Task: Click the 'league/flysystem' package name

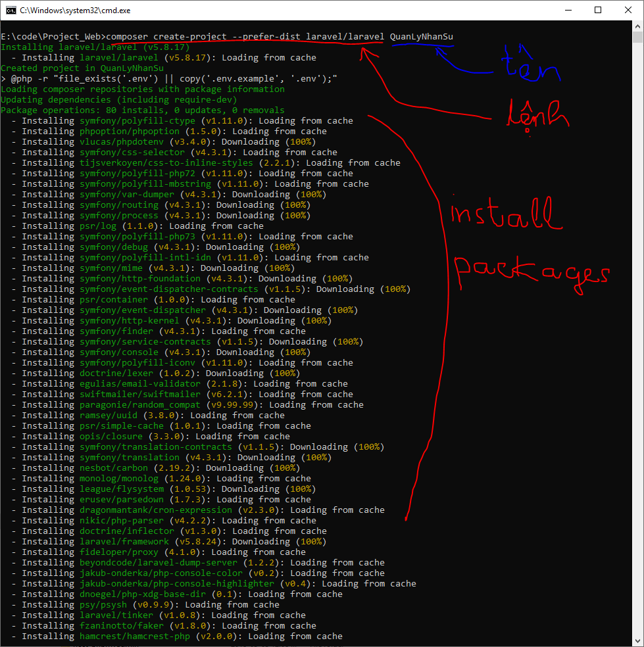Action: (122, 489)
